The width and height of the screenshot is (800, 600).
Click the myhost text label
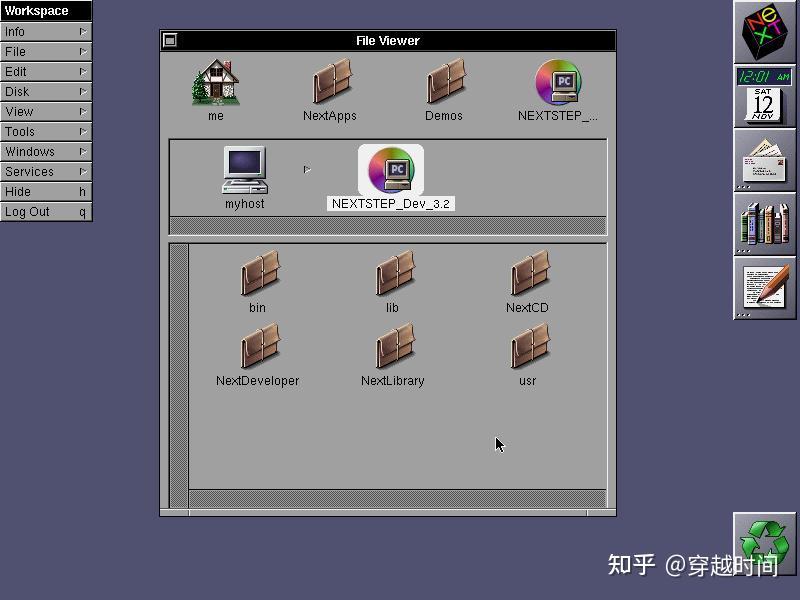point(245,204)
